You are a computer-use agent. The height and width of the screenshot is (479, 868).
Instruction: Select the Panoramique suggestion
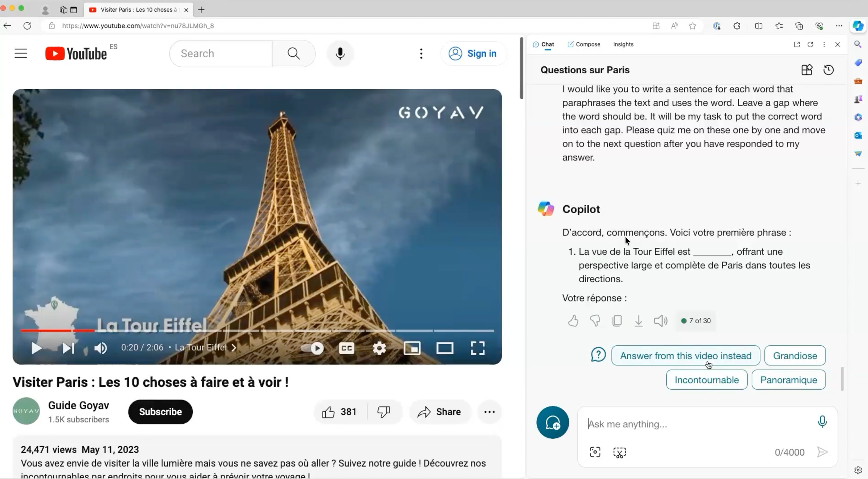tap(788, 380)
